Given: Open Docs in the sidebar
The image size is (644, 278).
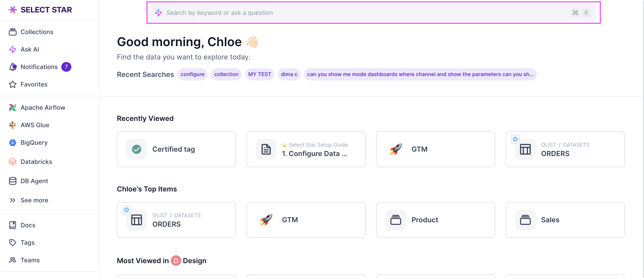Looking at the screenshot, I should (28, 225).
